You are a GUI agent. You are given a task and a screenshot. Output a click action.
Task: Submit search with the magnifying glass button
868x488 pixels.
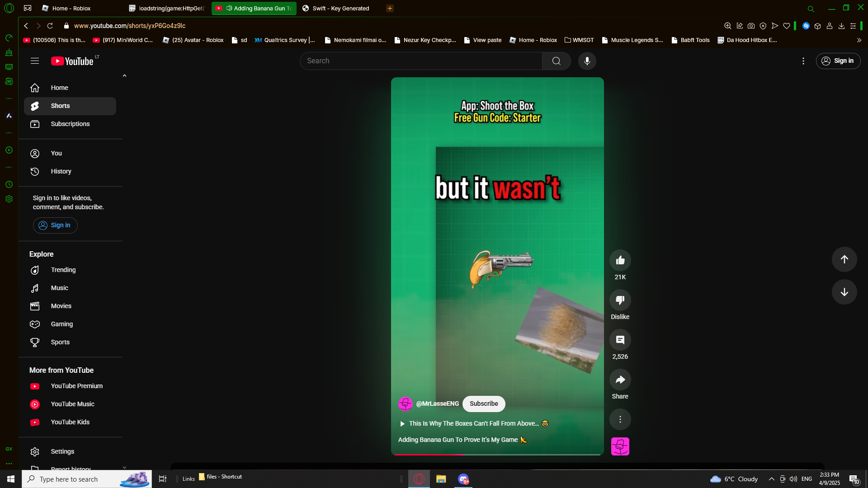pyautogui.click(x=557, y=61)
